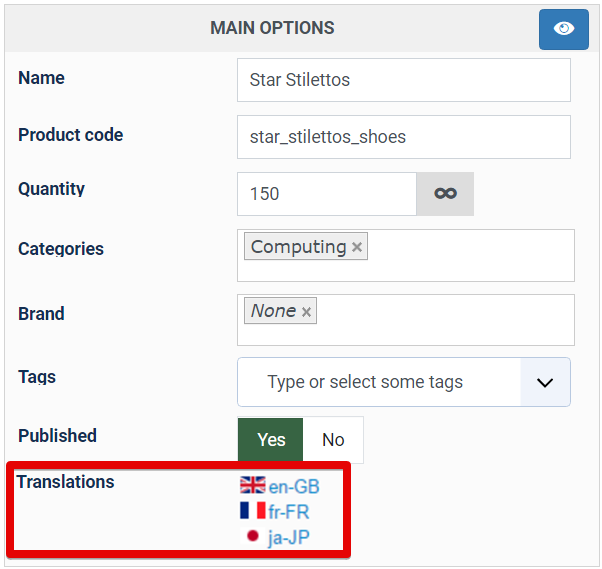This screenshot has width=602, height=569.
Task: Open the en-GB translation link
Action: pyautogui.click(x=294, y=486)
